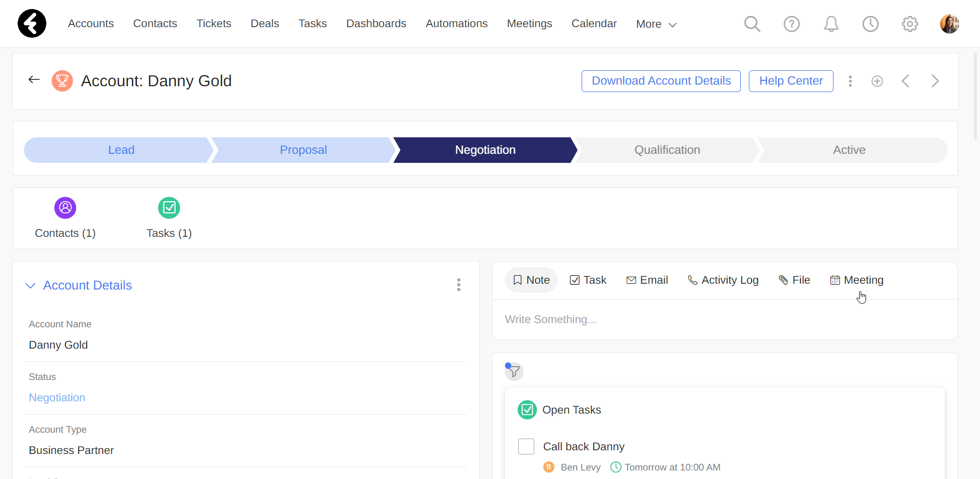The width and height of the screenshot is (980, 479).
Task: Select the Negotiation pipeline stage
Action: 485,150
